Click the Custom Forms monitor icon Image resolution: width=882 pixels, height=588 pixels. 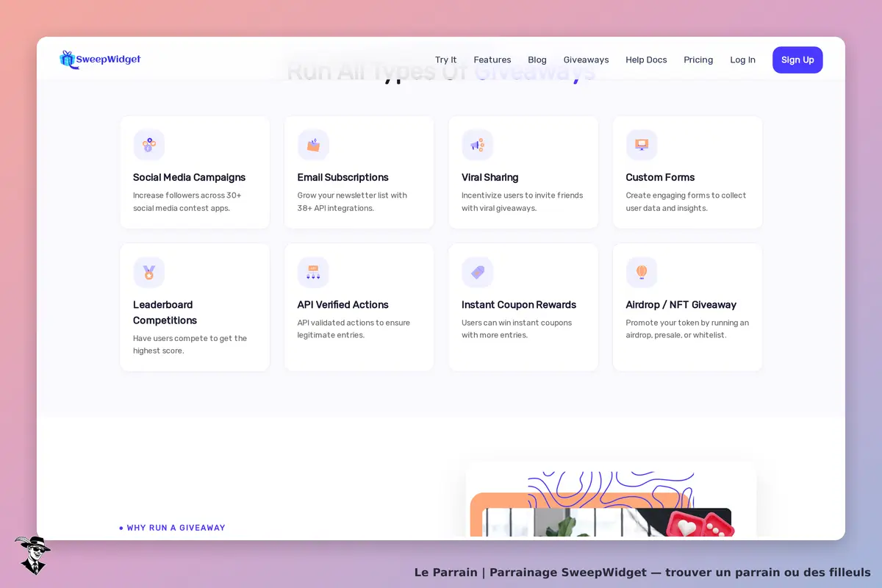(x=642, y=145)
